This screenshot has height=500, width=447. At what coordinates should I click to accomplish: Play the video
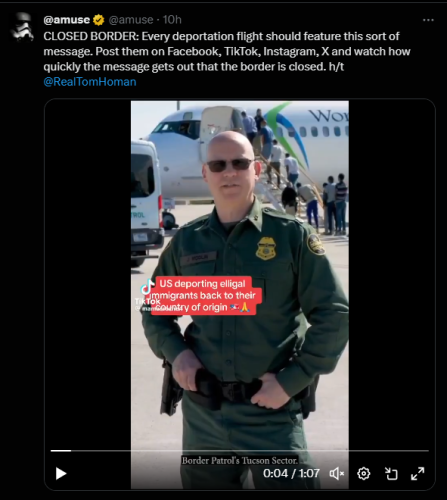point(61,473)
